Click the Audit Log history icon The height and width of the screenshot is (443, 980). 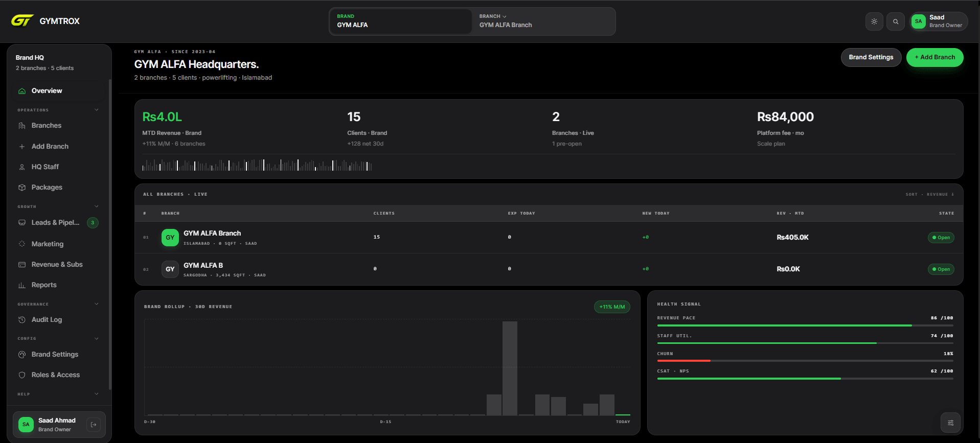[22, 320]
